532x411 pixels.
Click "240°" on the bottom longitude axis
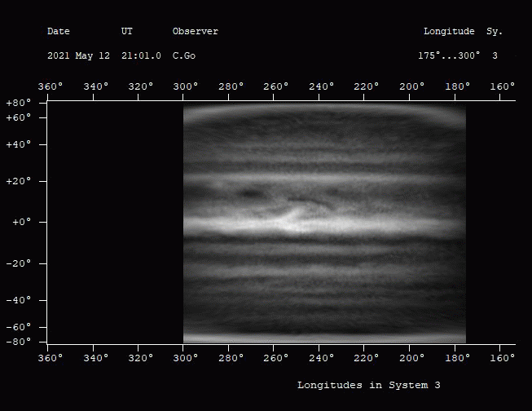pyautogui.click(x=321, y=358)
